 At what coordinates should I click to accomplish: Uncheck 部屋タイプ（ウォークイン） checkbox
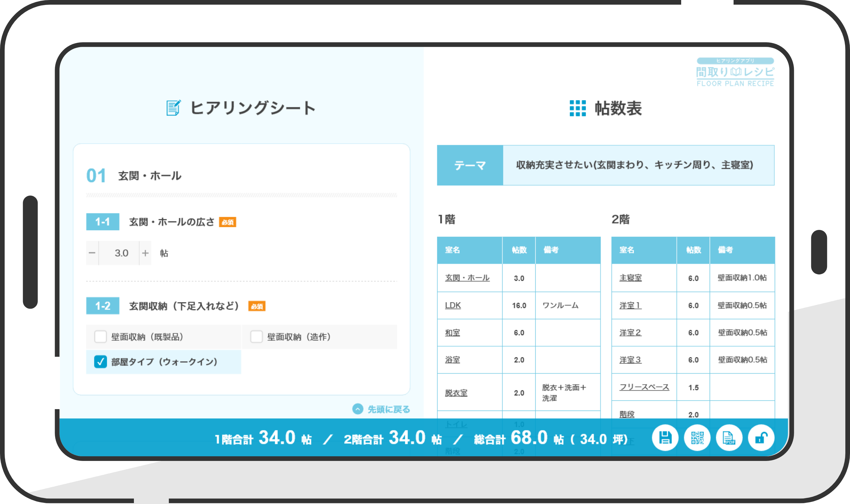[x=100, y=362]
